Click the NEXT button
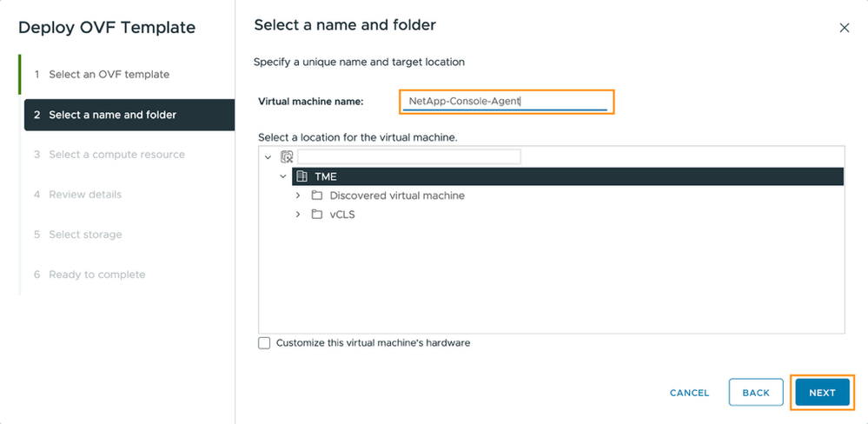 coord(822,393)
